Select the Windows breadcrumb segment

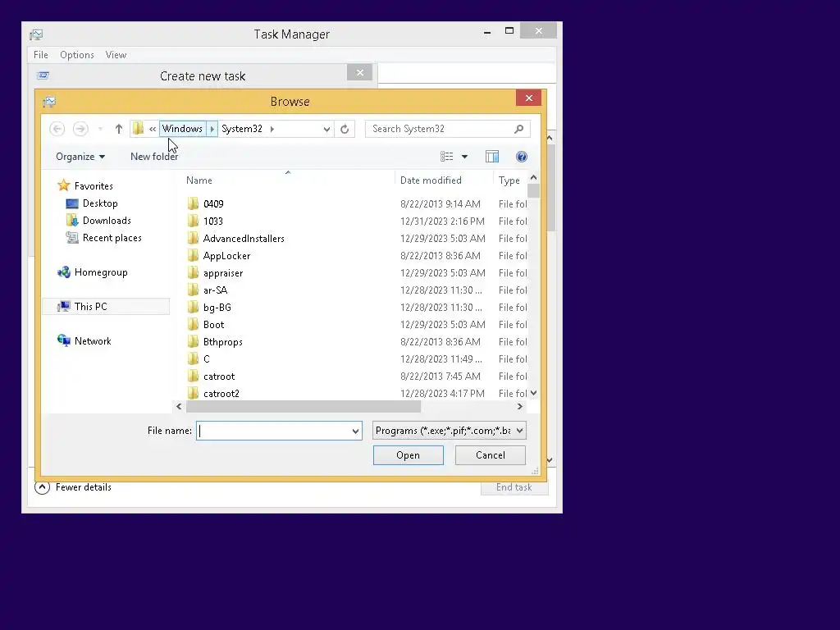pos(183,129)
